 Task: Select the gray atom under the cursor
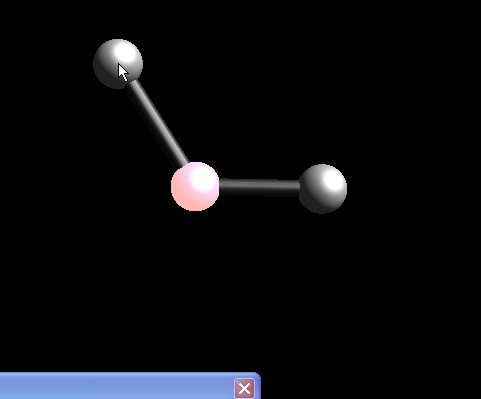point(118,64)
